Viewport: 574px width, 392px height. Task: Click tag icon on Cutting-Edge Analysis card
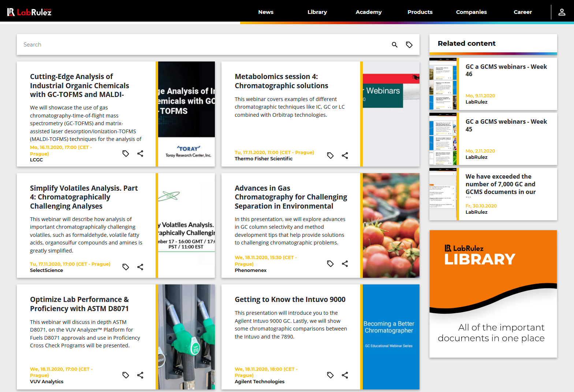[126, 153]
